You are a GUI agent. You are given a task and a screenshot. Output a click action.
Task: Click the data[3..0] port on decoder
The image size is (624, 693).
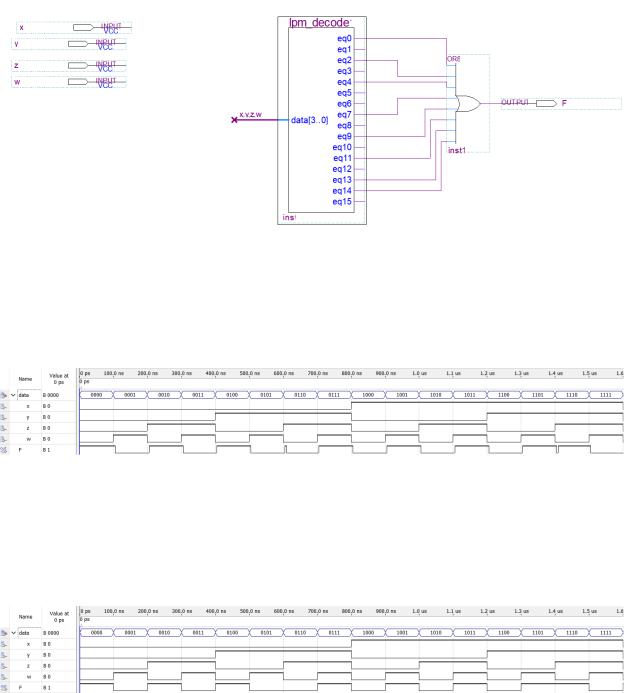coord(309,120)
